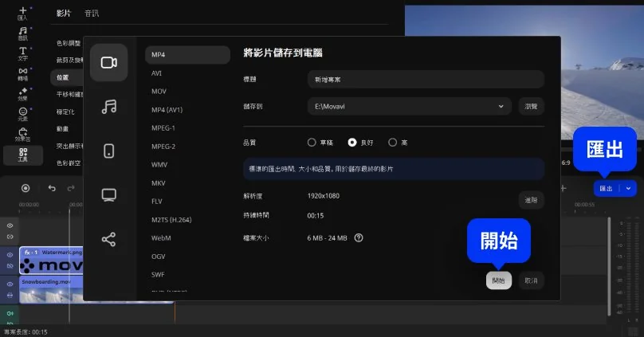Select the WebM format
Viewport: 644px width, 337px height.
tap(161, 237)
